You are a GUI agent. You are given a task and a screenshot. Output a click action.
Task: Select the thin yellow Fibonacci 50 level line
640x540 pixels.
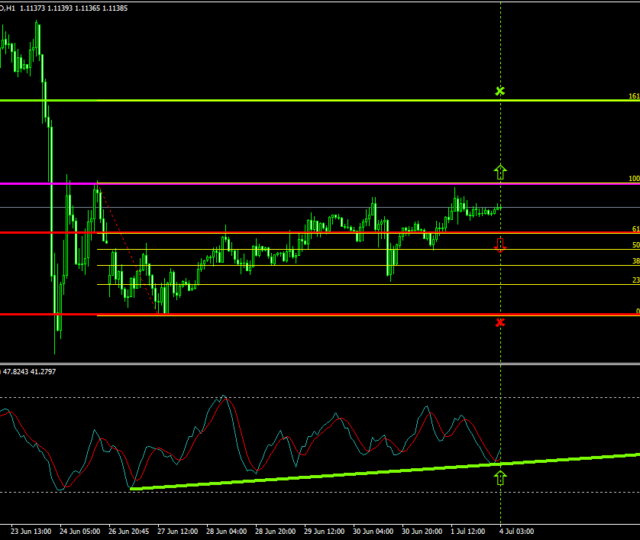tap(560, 249)
